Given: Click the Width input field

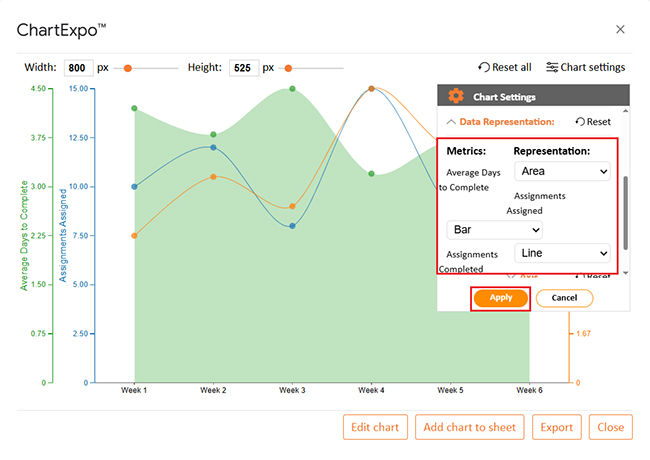Looking at the screenshot, I should click(x=78, y=68).
